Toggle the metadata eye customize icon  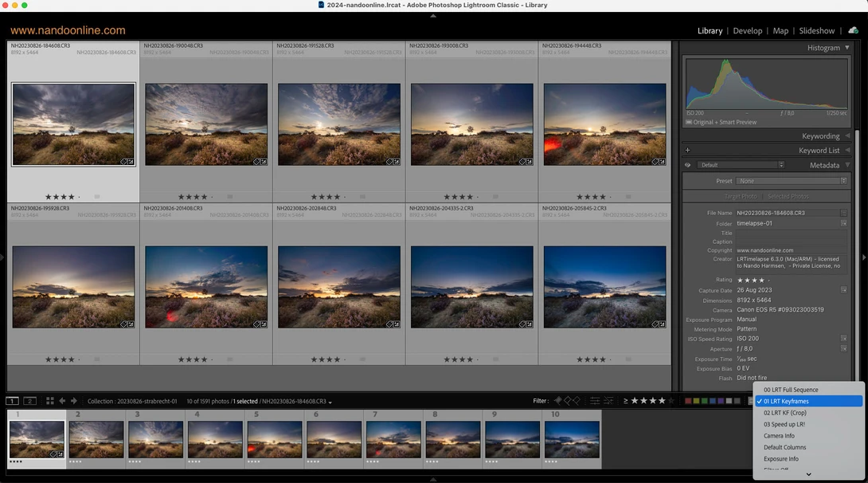[687, 165]
